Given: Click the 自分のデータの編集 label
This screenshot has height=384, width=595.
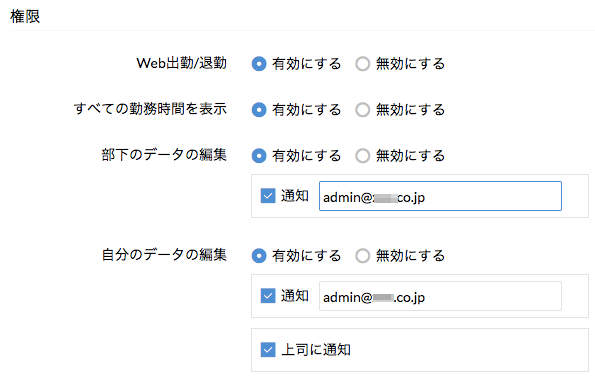Looking at the screenshot, I should [164, 255].
